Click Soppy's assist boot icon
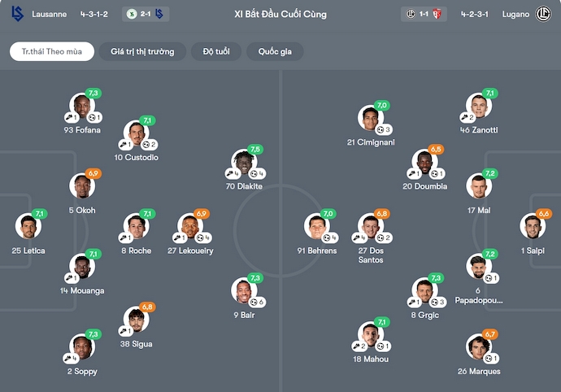561x392 pixels. (x=69, y=358)
